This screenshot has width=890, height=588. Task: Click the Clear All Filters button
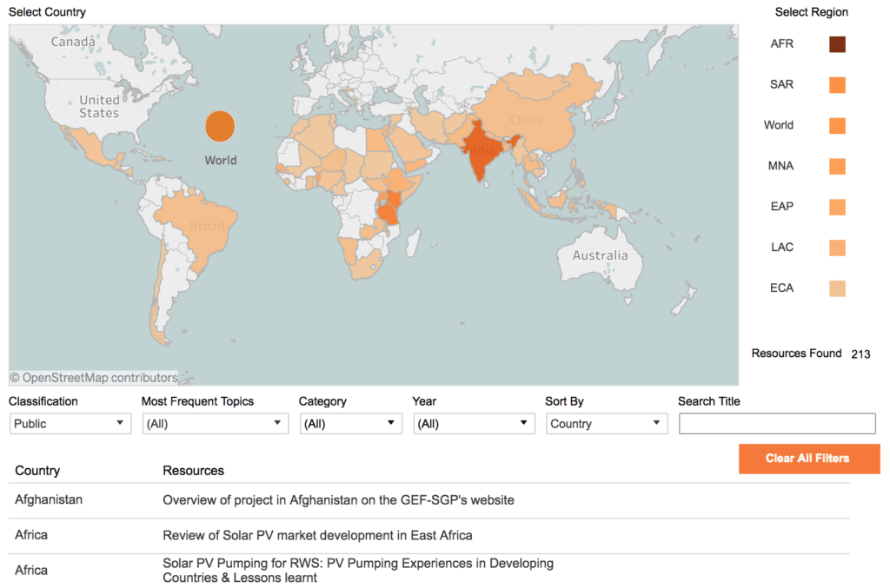tap(809, 458)
